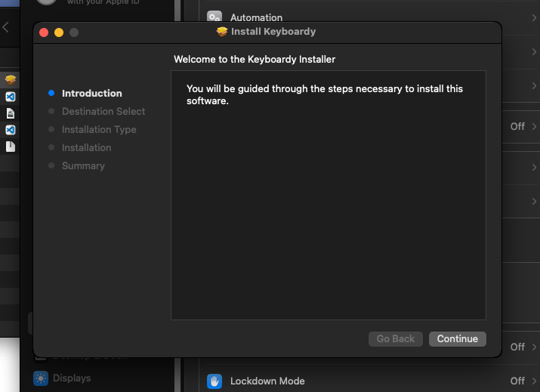Minimize the Install Keyboardy window

pyautogui.click(x=59, y=32)
